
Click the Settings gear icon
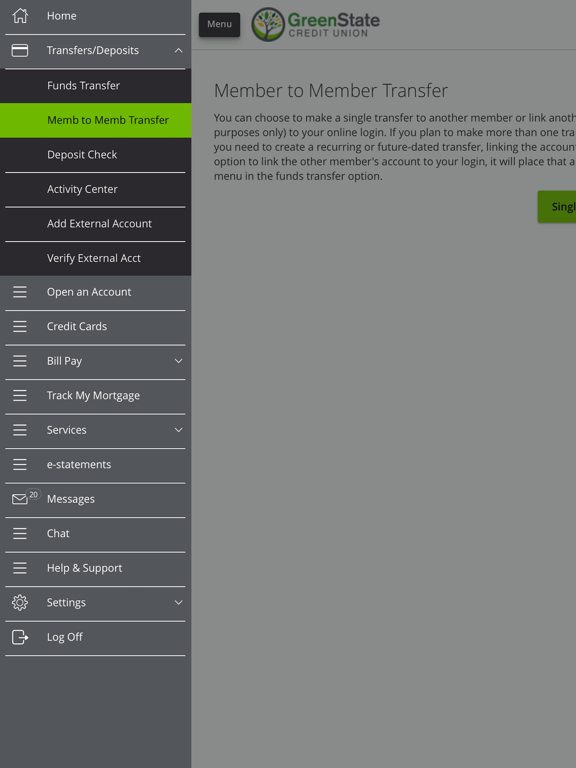point(20,602)
